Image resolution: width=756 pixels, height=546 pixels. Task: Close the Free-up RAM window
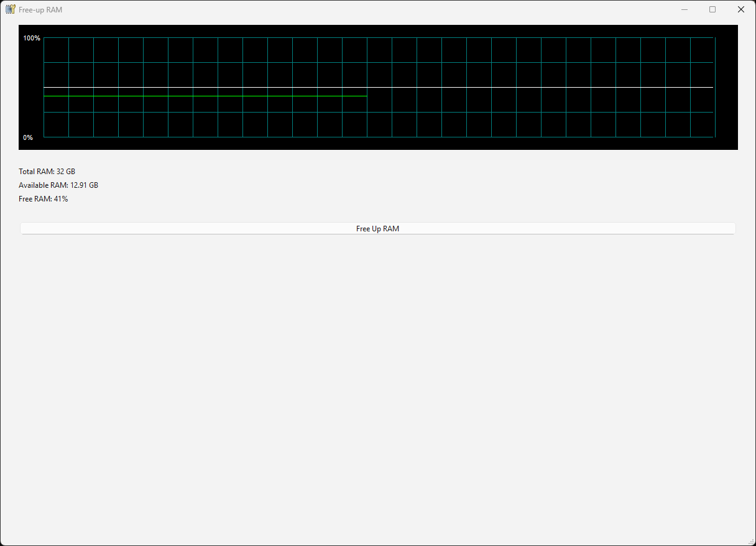740,9
